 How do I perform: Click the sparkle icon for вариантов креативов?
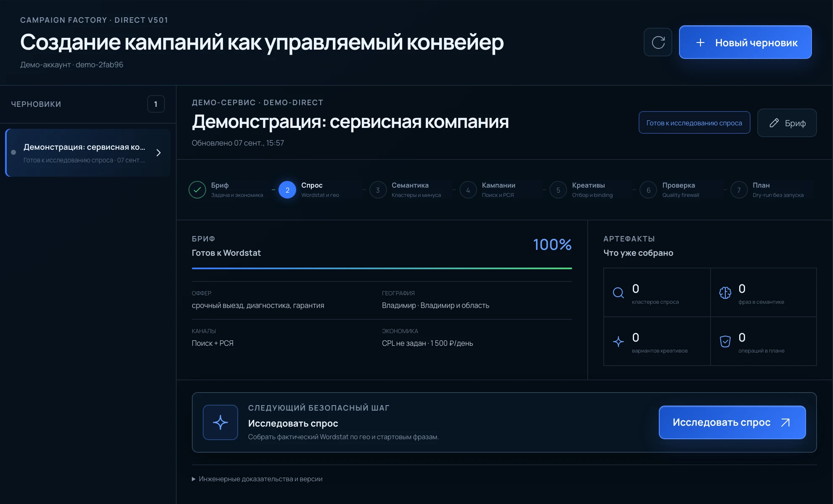[x=618, y=342]
